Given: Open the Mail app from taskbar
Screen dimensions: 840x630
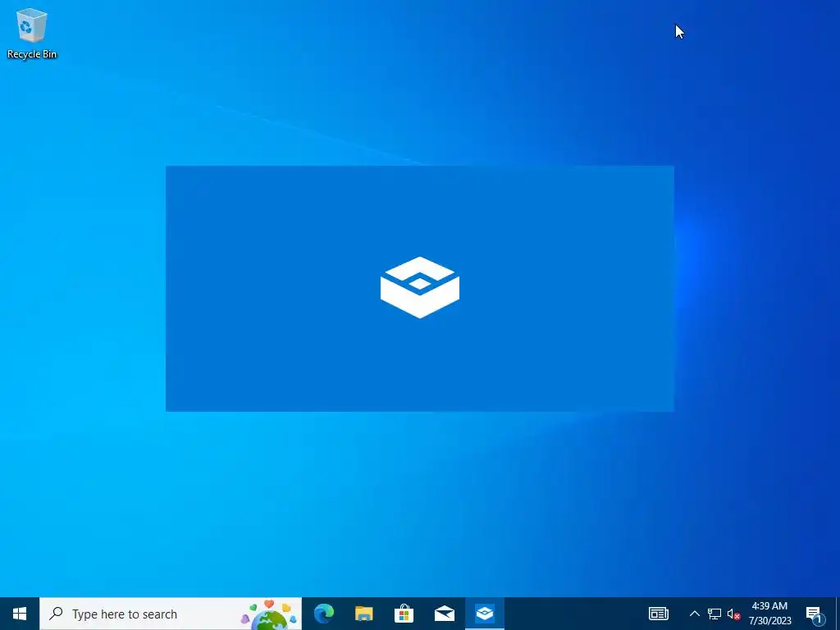Looking at the screenshot, I should pos(444,614).
